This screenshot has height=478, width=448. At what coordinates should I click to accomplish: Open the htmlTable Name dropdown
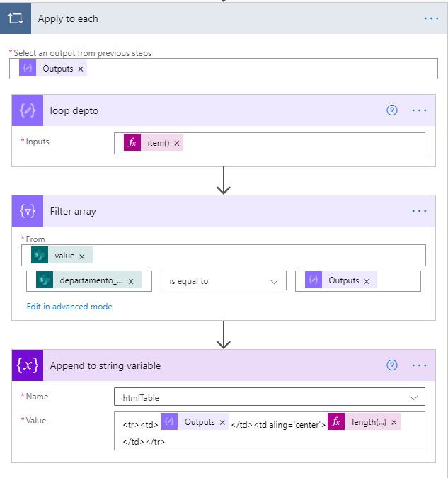pyautogui.click(x=270, y=397)
